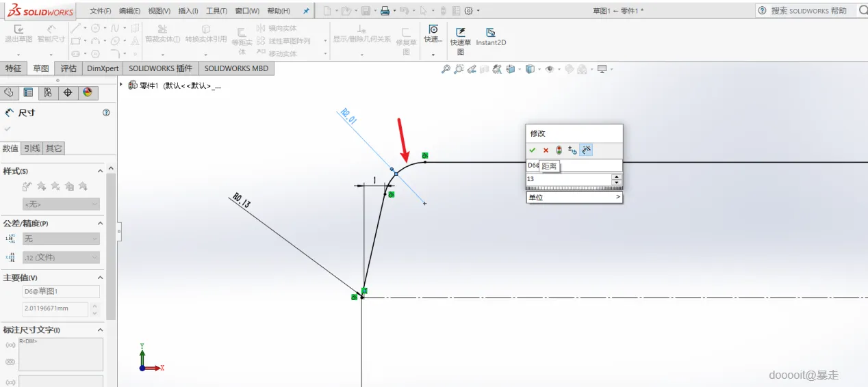This screenshot has width=868, height=387.
Task: Switch to the 引线 tab in 尺寸 panel
Action: [32, 148]
